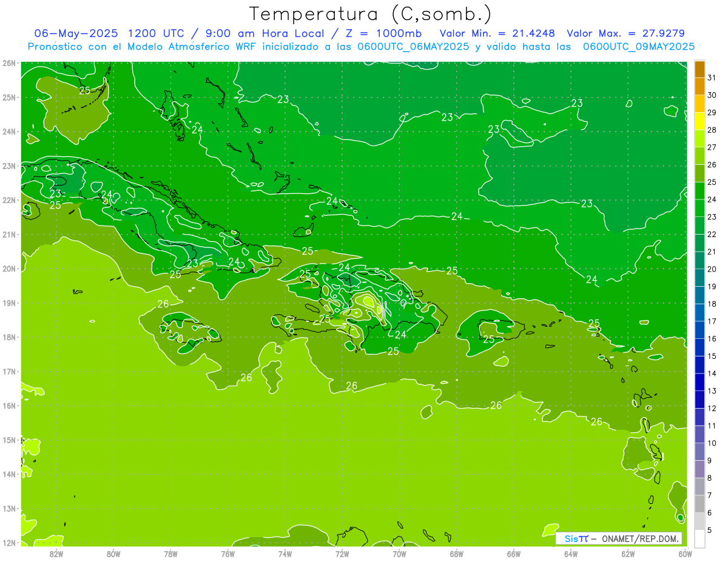Click color scale label "11"
This screenshot has height=562, width=728.
pyautogui.click(x=712, y=426)
